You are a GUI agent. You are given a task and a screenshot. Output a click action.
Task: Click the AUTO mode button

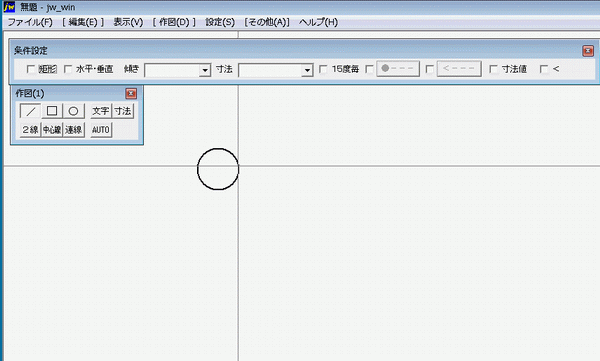point(101,130)
